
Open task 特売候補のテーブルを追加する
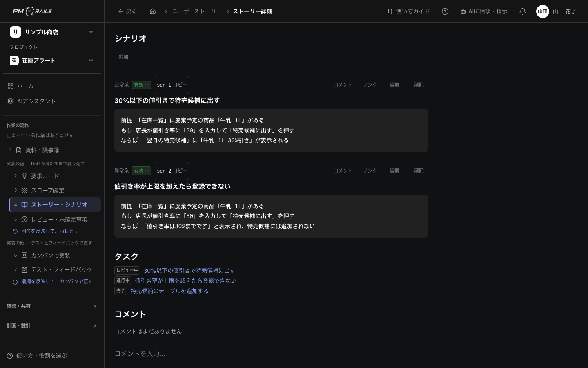pyautogui.click(x=170, y=291)
